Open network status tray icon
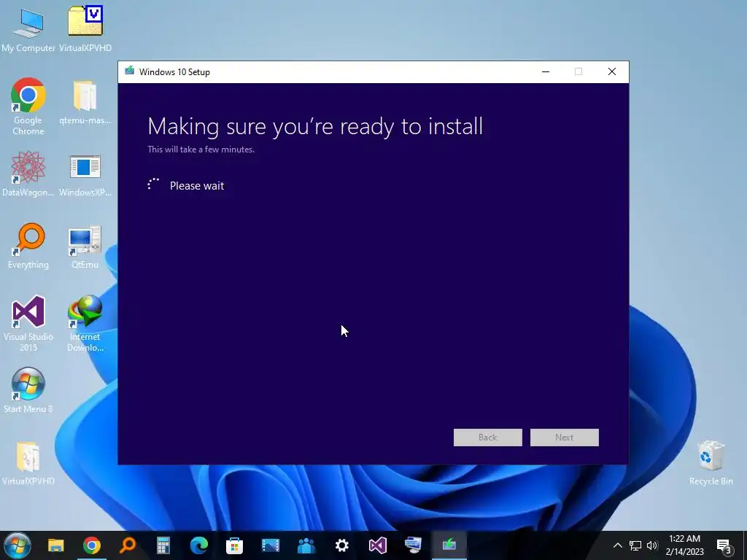The image size is (747, 560). tap(635, 545)
